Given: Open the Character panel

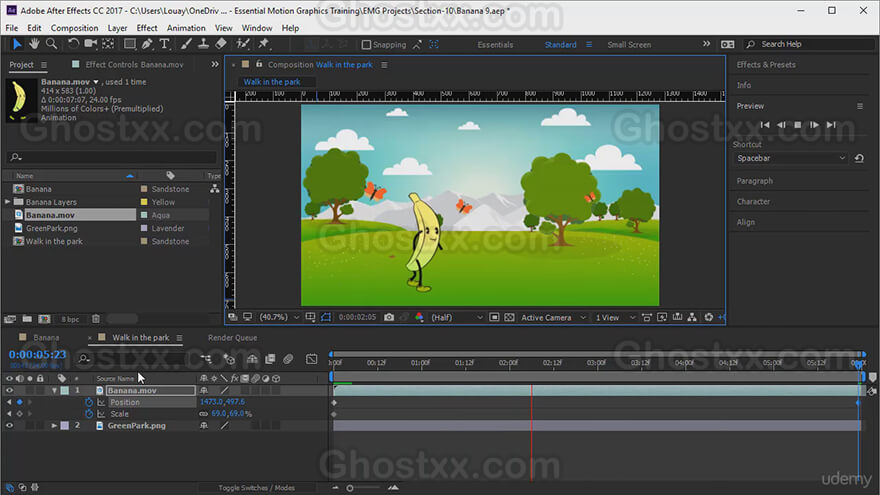Looking at the screenshot, I should tap(753, 201).
